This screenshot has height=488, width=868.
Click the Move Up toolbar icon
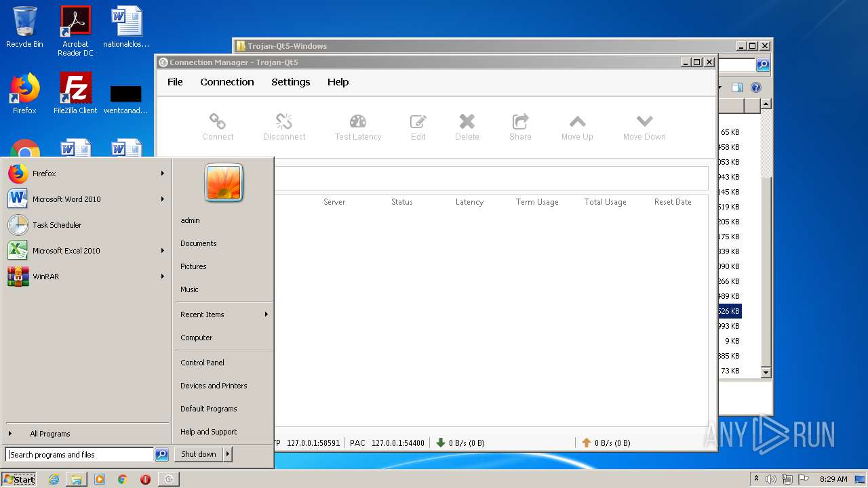(x=577, y=127)
